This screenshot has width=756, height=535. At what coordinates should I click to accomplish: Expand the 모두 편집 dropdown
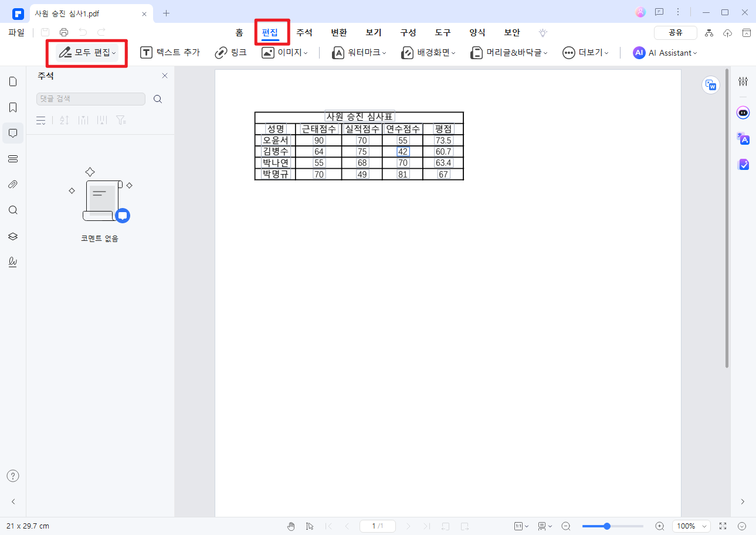[87, 53]
